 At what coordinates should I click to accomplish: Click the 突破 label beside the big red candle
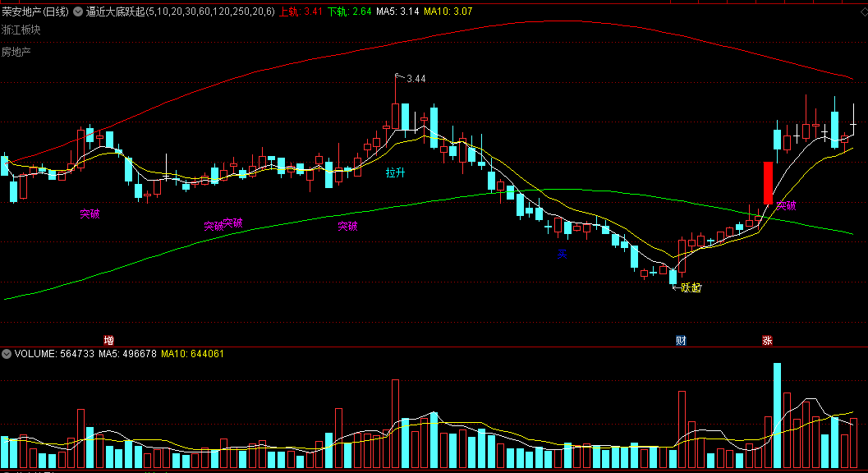point(786,206)
